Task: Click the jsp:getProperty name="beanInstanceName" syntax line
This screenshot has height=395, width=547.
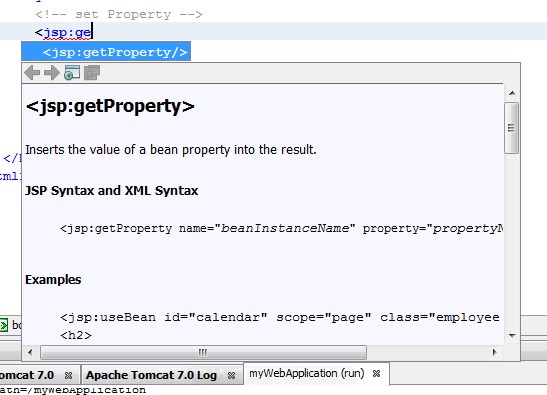Action: (x=281, y=229)
